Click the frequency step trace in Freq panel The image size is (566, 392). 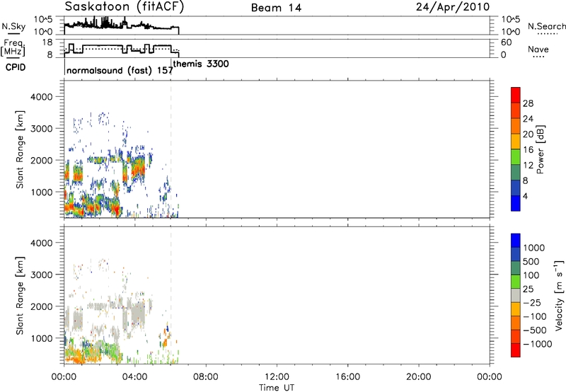(122, 50)
